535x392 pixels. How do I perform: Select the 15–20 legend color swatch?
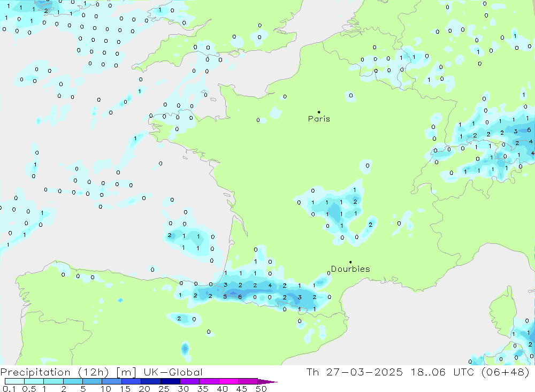pos(131,381)
